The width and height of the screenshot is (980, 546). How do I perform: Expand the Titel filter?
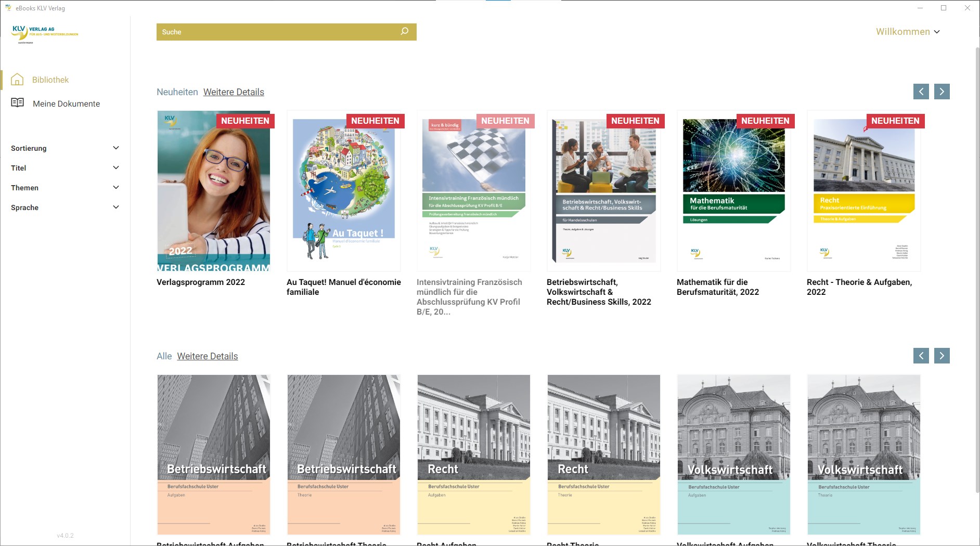65,168
